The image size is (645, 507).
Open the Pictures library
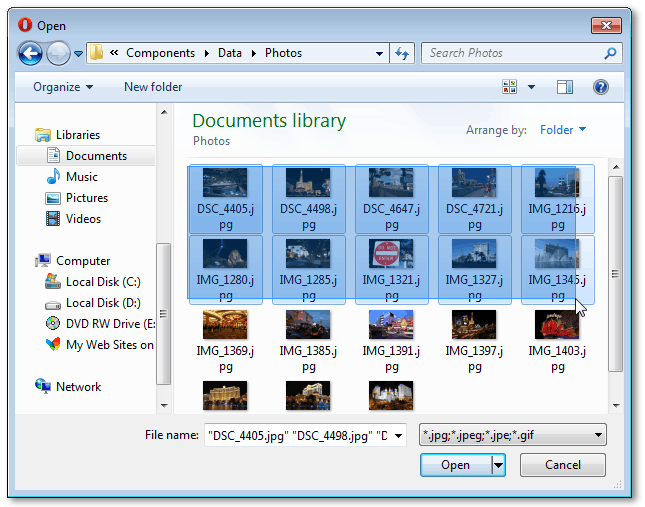(77, 198)
